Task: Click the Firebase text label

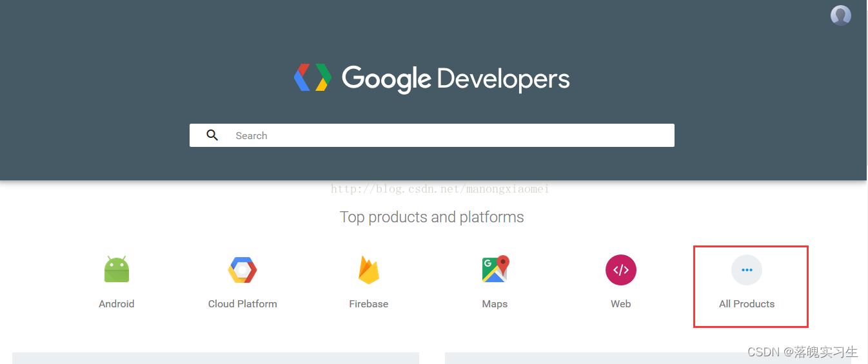Action: (369, 304)
